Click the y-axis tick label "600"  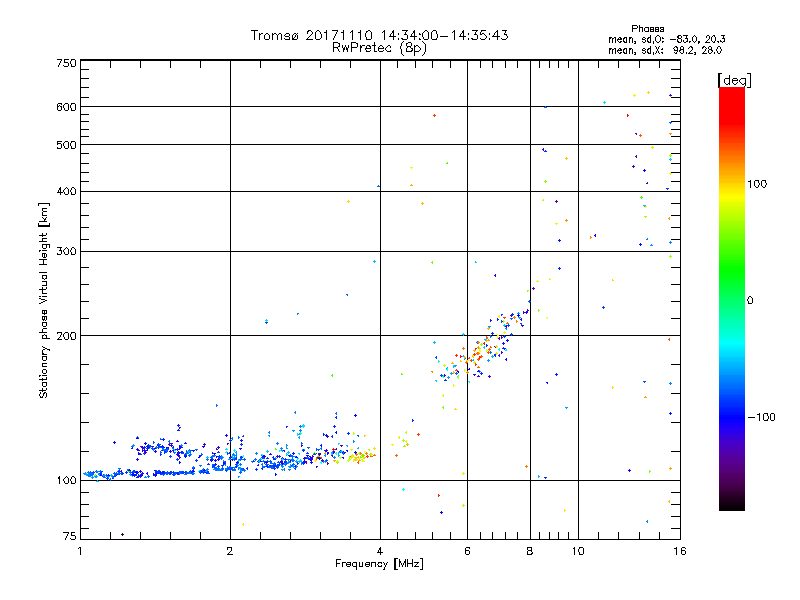tap(66, 107)
